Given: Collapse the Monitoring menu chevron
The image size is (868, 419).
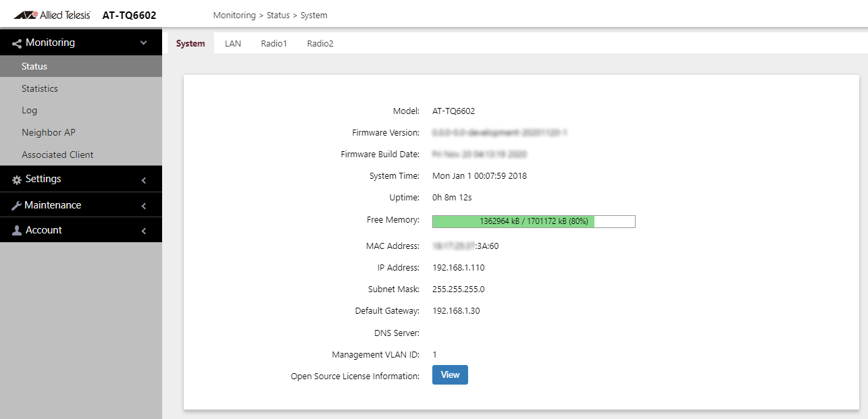Looking at the screenshot, I should (143, 43).
